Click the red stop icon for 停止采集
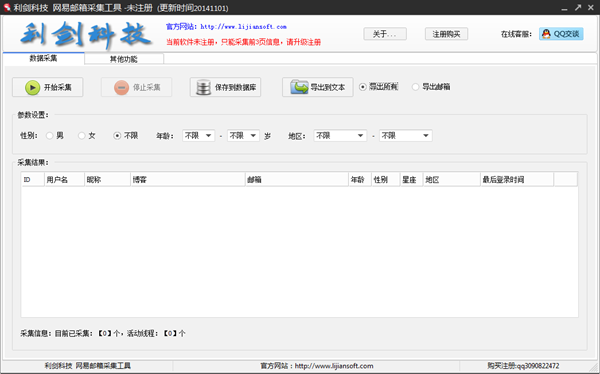Screen dimensions: 600x374 (121, 87)
